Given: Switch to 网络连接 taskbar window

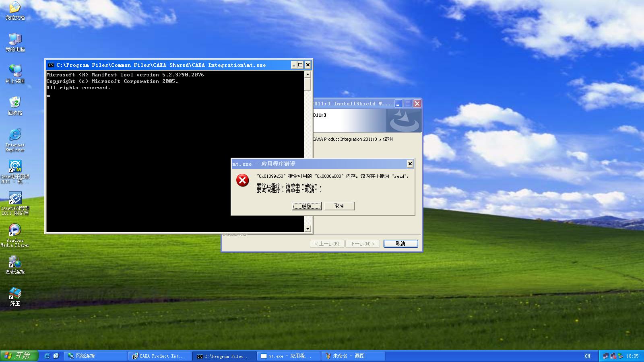Looking at the screenshot, I should (x=96, y=356).
